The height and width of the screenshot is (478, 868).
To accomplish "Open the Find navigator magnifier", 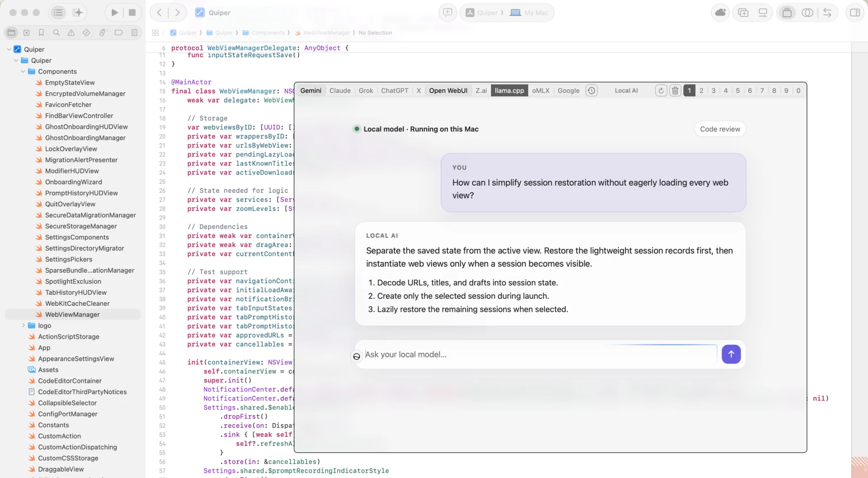I will [56, 33].
